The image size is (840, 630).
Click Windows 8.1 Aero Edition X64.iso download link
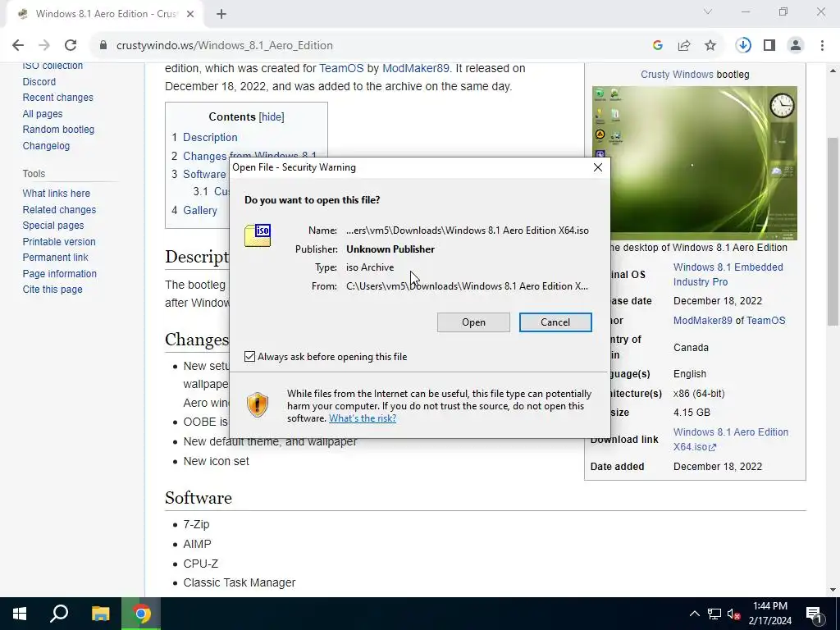click(731, 440)
